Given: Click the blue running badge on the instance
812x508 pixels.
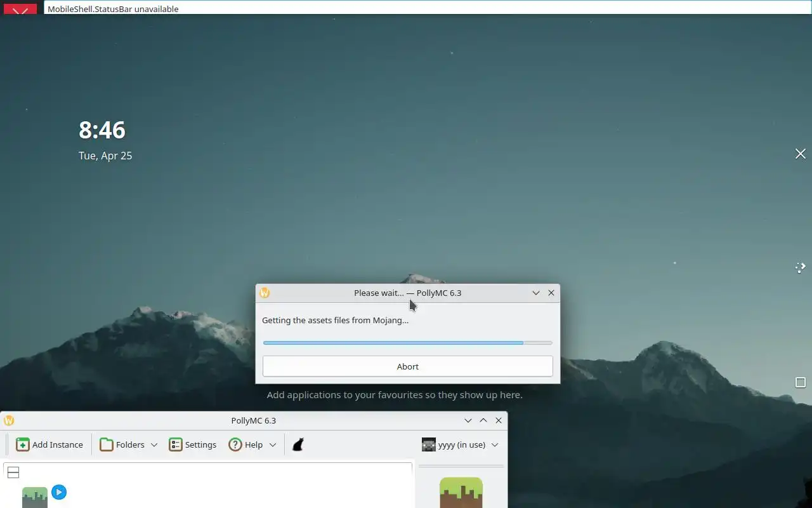Looking at the screenshot, I should pos(59,492).
